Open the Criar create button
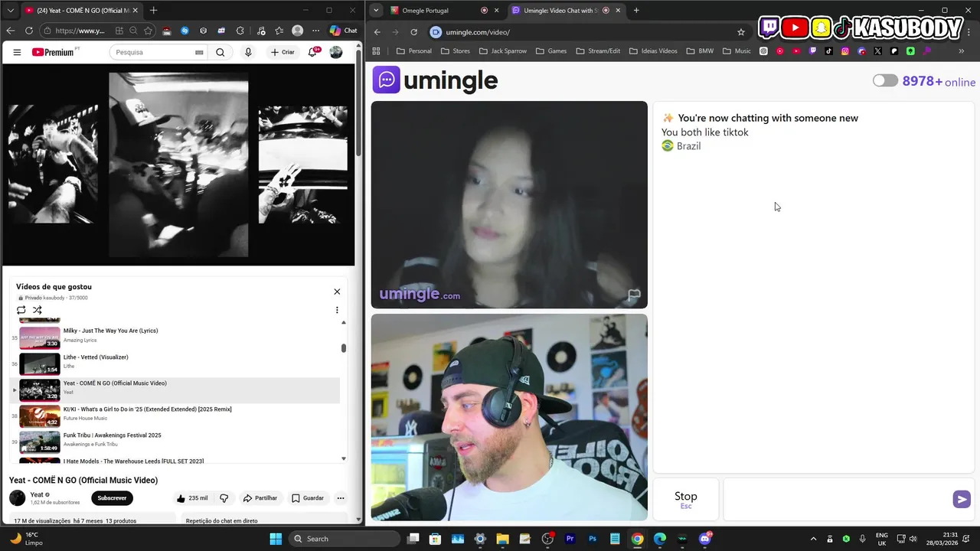Screen dimensions: 980x551 click(283, 52)
